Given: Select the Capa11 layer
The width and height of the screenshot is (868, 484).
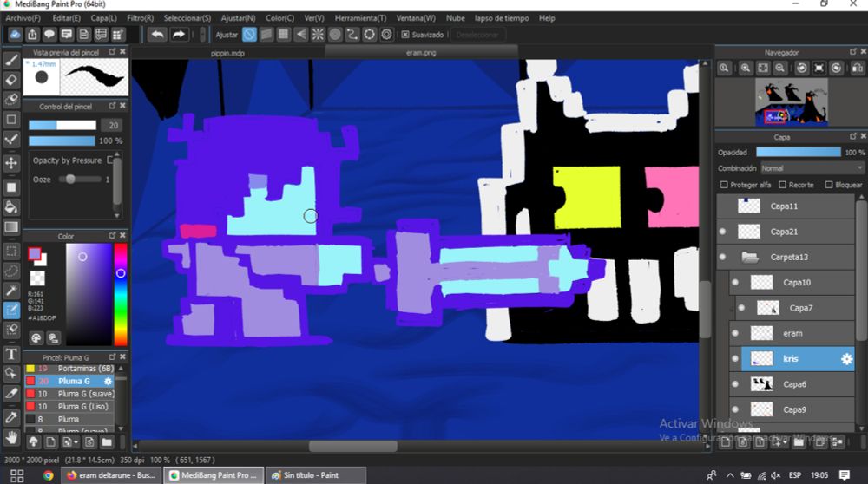Looking at the screenshot, I should 786,206.
